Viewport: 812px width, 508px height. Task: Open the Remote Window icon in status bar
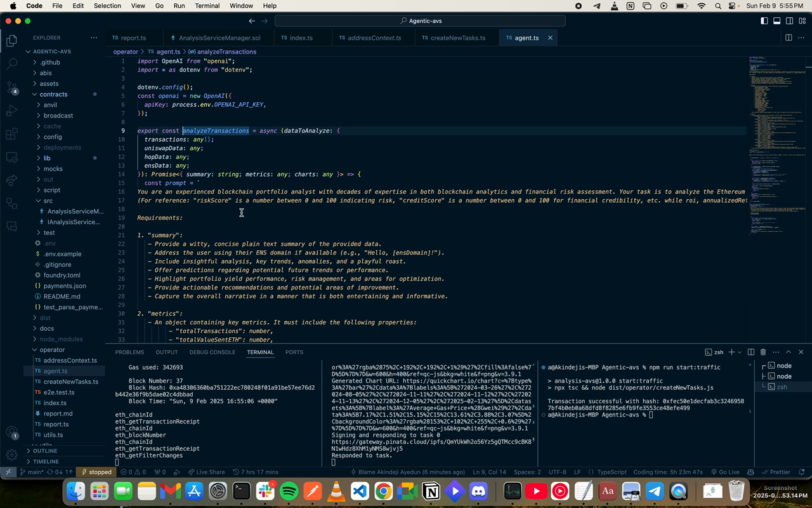[x=8, y=472]
